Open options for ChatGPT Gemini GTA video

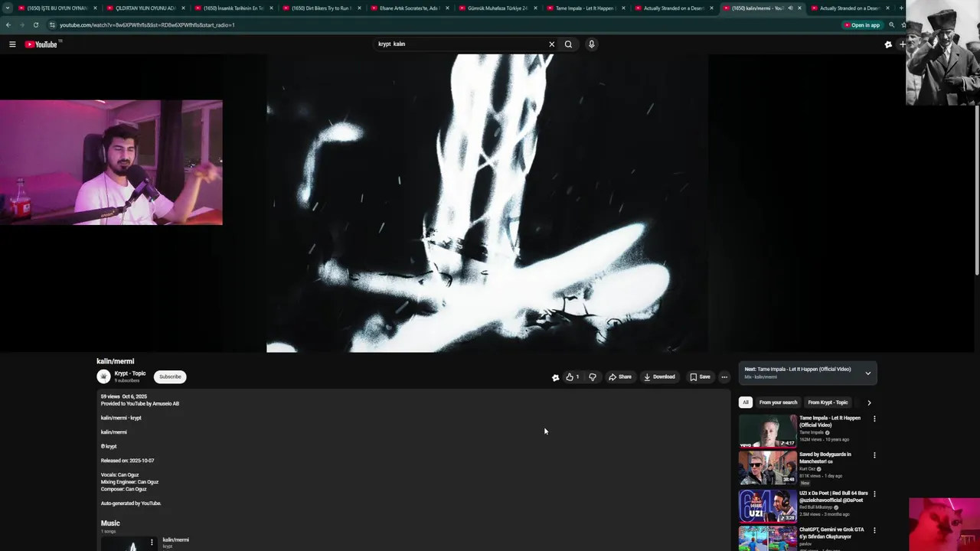click(874, 530)
